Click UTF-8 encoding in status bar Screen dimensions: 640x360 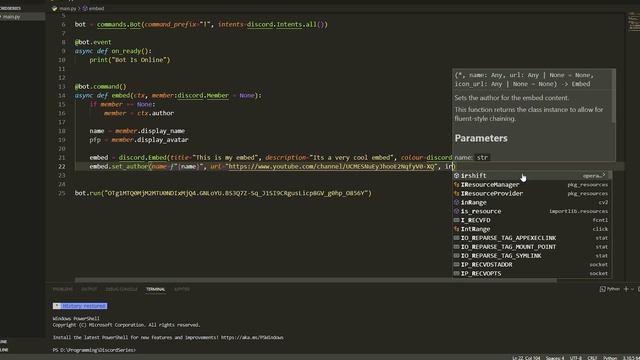click(x=576, y=358)
